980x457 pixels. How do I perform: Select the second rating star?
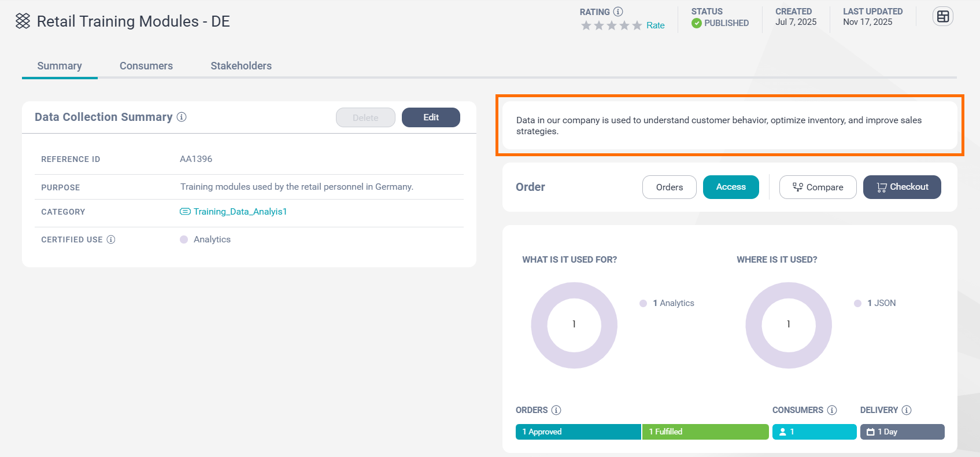click(x=599, y=25)
